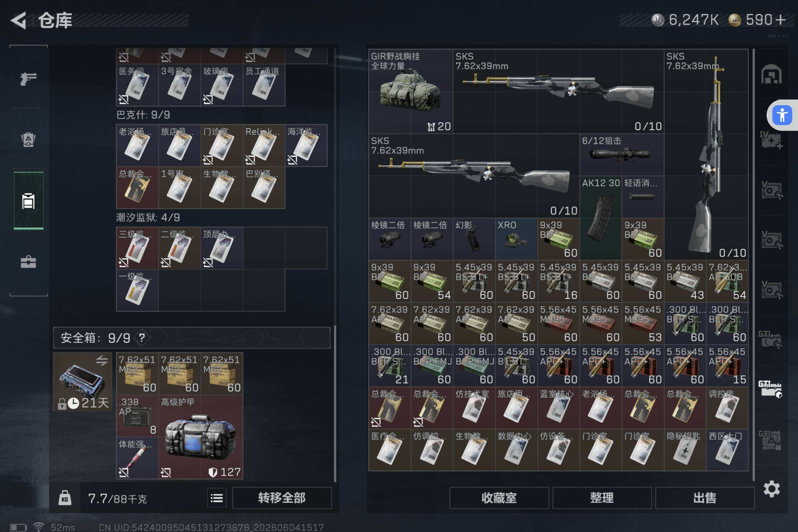The height and width of the screenshot is (532, 798).
Task: Select the vertically rotated SKS rifle
Action: tap(706, 155)
